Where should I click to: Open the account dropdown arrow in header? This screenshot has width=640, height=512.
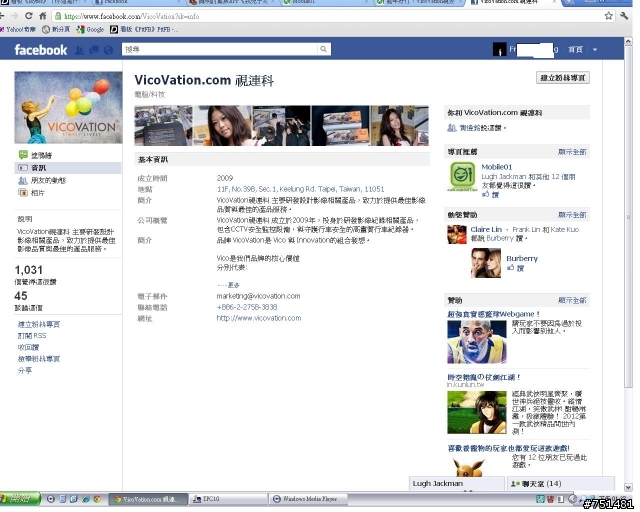point(595,49)
